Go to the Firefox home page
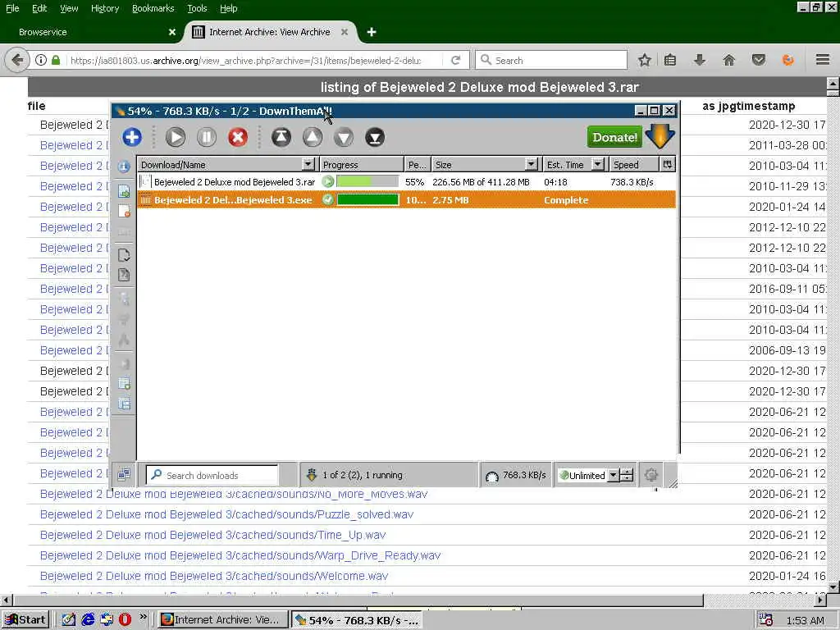The image size is (840, 630). (728, 60)
